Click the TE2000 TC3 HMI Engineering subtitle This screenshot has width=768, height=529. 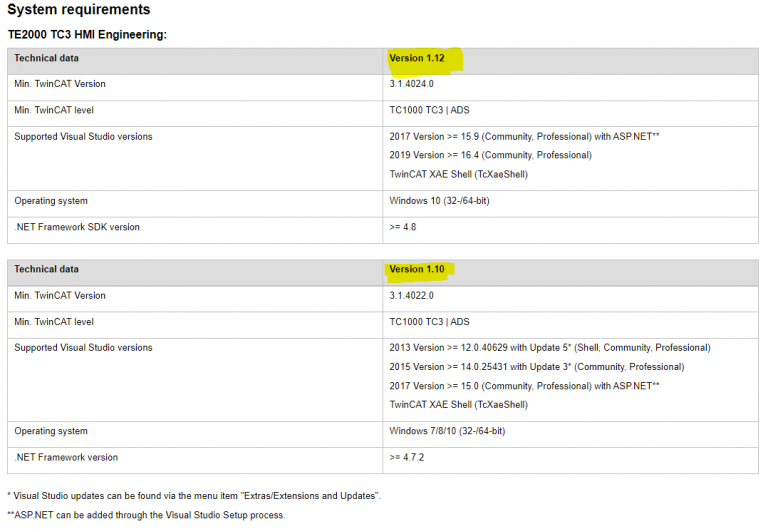click(x=87, y=35)
